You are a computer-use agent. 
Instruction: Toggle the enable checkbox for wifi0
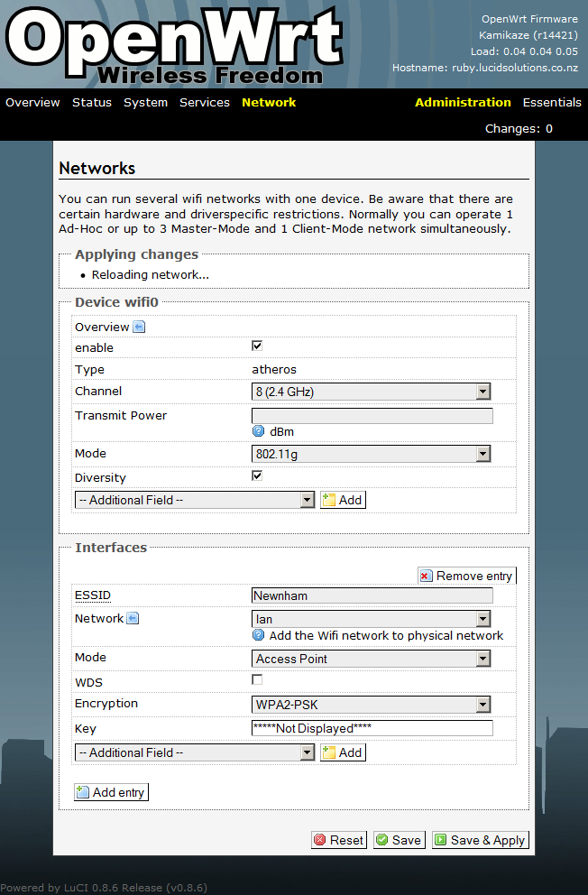257,346
